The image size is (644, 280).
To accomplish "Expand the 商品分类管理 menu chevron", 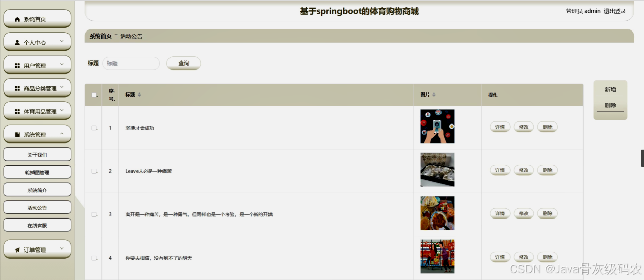I will coord(62,87).
